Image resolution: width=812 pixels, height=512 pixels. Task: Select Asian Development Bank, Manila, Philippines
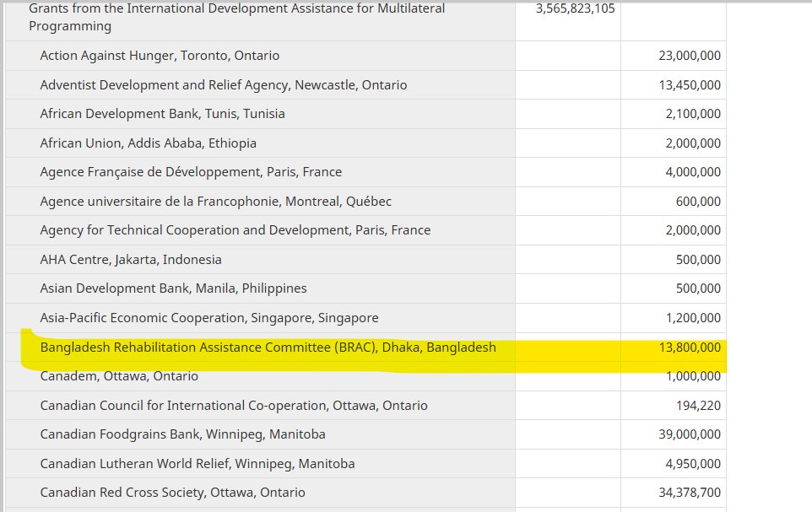click(173, 288)
